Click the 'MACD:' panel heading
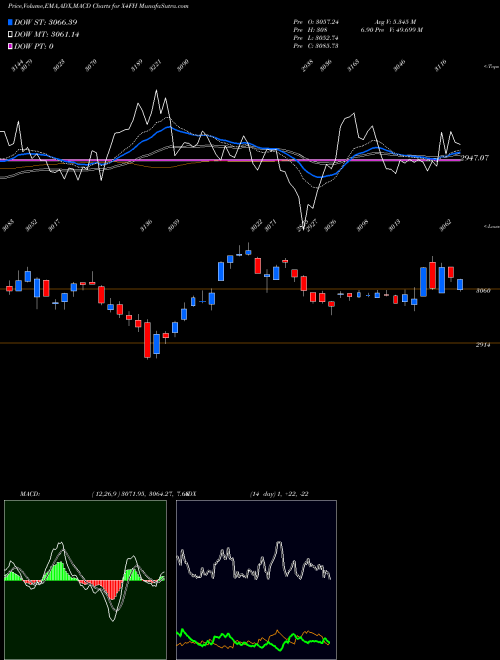The height and width of the screenshot is (660, 500). [29, 494]
